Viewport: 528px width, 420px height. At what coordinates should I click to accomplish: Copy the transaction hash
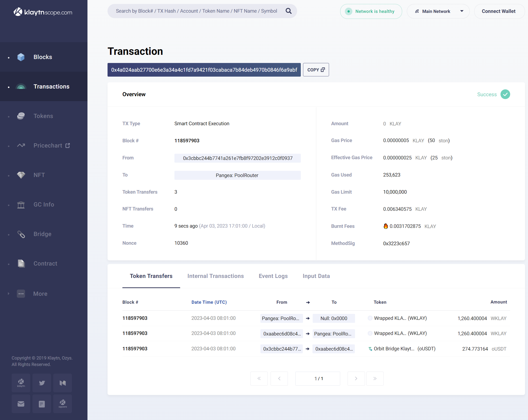[x=316, y=70]
